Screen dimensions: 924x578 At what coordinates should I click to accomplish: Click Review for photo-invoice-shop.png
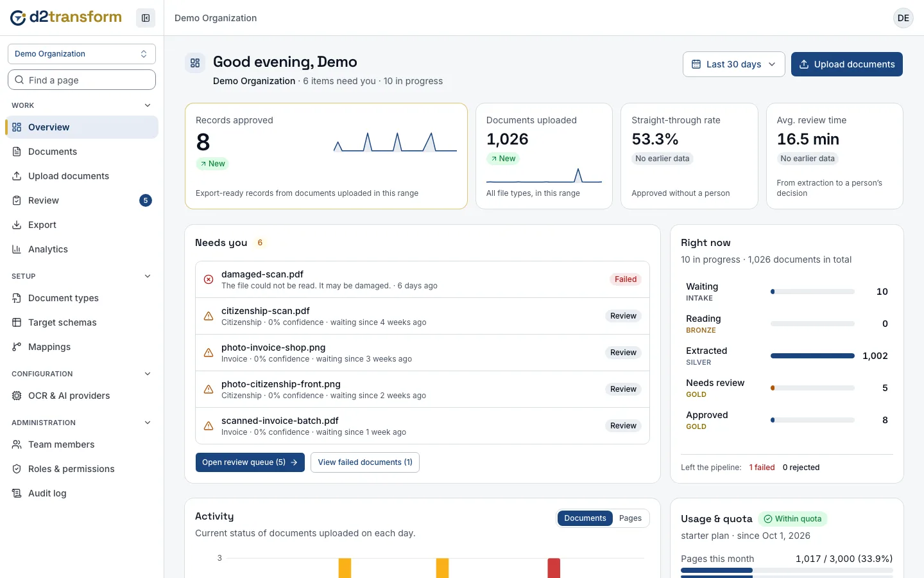point(623,353)
